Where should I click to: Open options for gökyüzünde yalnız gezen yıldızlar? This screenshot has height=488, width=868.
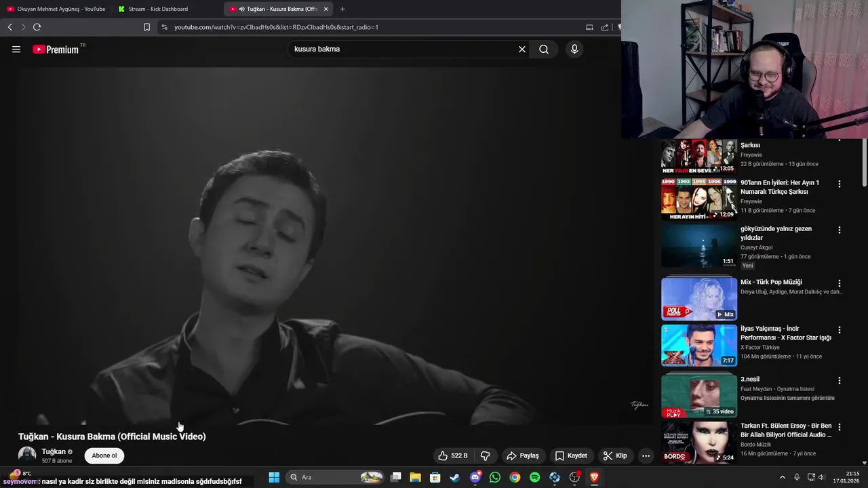pyautogui.click(x=839, y=230)
